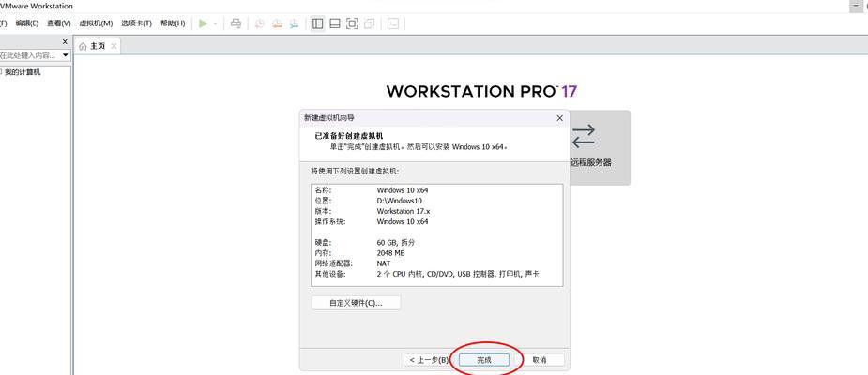Close the 主页 tab with its X
The width and height of the screenshot is (868, 375).
pyautogui.click(x=114, y=46)
